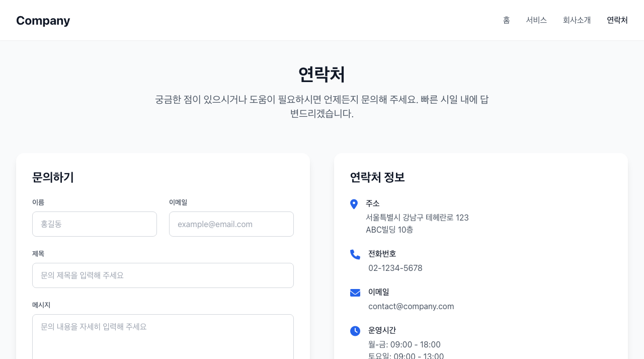
Task: Click the 월-금: 09:00 - 18:00 hours
Action: (405, 344)
